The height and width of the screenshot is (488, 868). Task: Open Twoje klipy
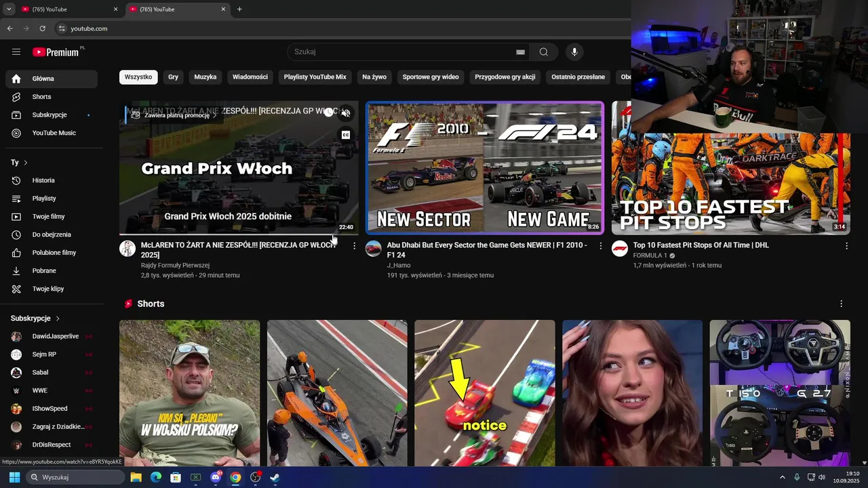point(52,289)
